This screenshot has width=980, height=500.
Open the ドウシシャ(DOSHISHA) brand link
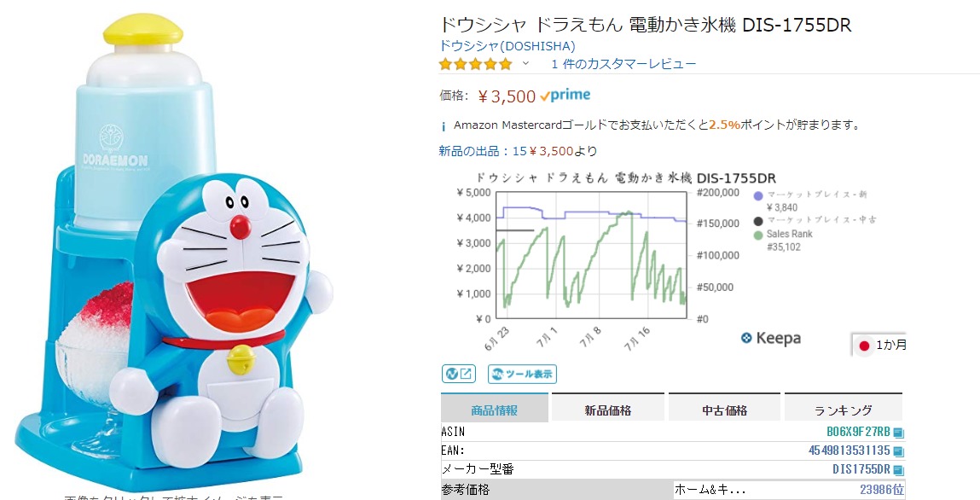coord(507,46)
